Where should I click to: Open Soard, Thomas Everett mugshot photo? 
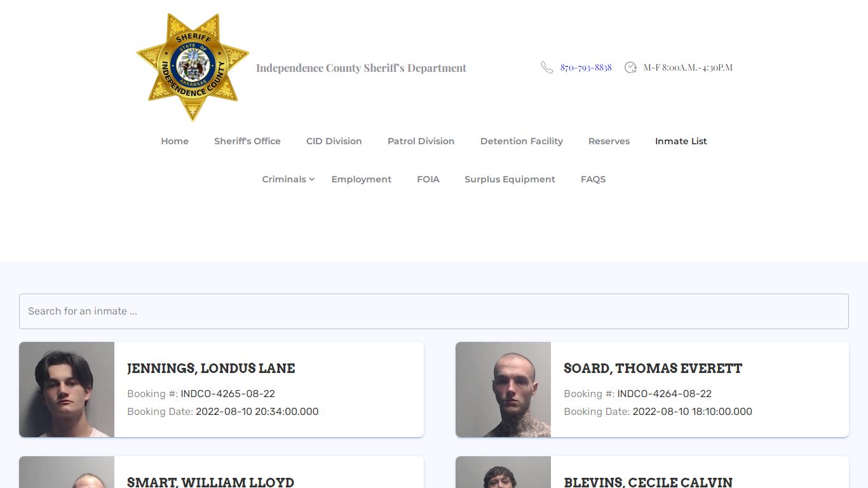(503, 390)
